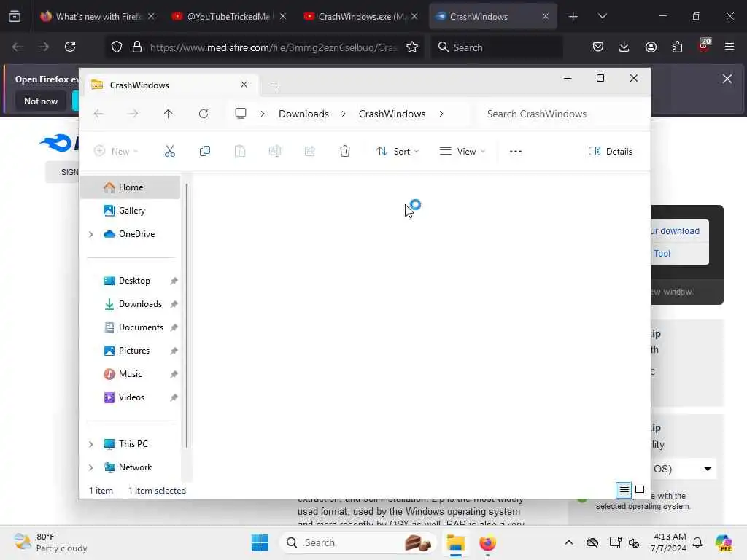This screenshot has width=747, height=560.
Task: Click the Rename icon in Explorer toolbar
Action: tap(275, 152)
